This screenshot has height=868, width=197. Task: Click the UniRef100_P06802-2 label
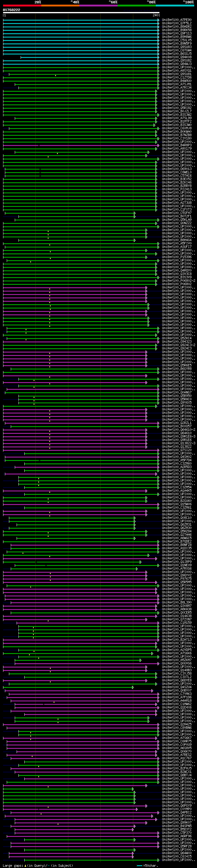tap(179, 281)
